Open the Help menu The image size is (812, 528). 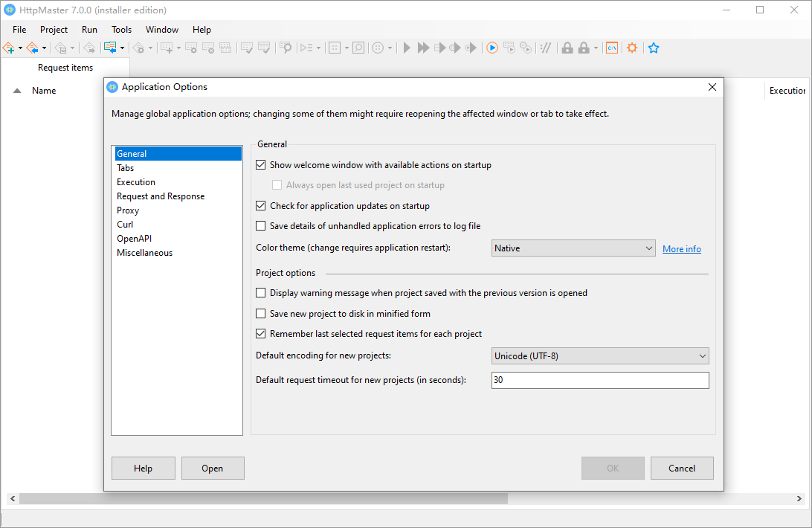(x=202, y=30)
